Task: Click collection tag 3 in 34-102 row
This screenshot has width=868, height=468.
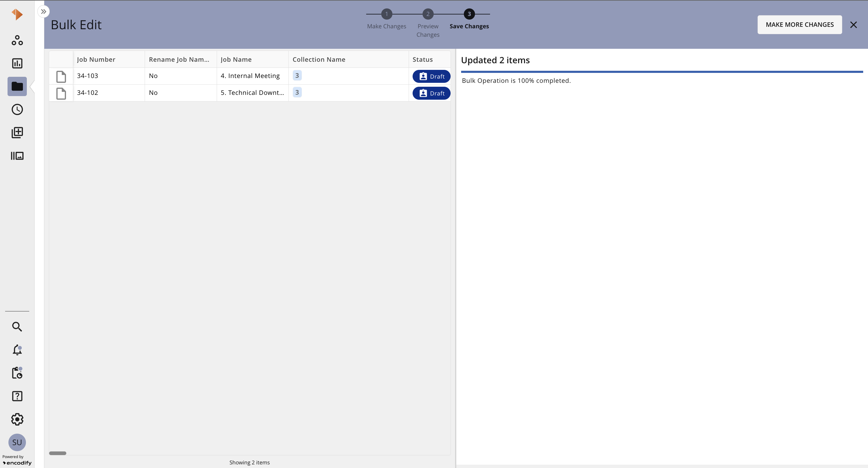Action: pos(297,92)
